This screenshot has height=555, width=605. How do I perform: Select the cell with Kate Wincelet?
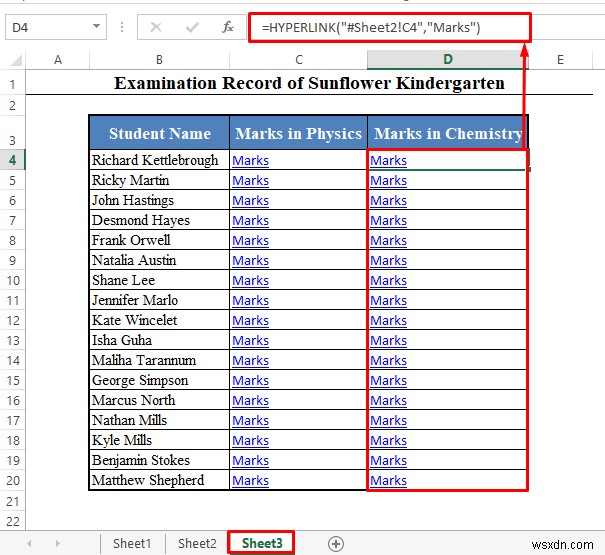pyautogui.click(x=159, y=320)
